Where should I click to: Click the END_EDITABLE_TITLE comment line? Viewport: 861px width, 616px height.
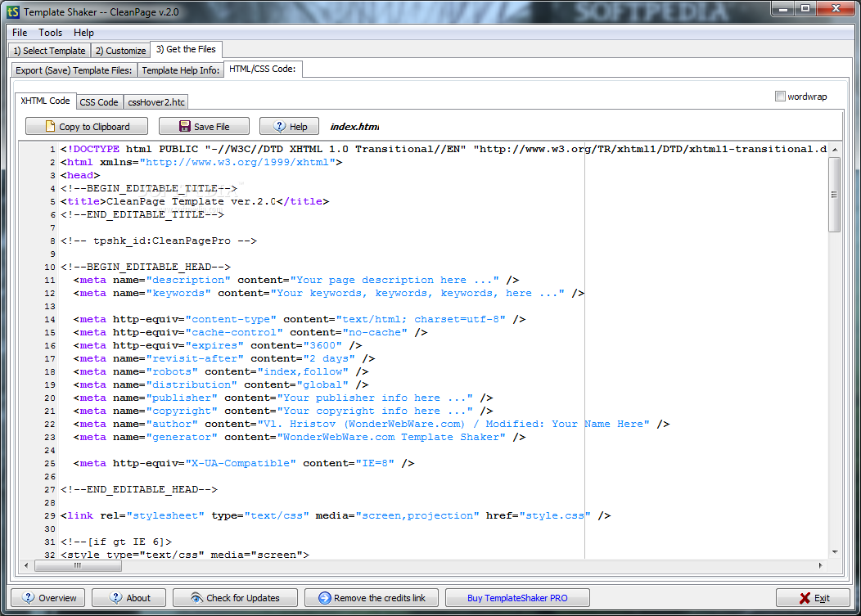point(142,214)
